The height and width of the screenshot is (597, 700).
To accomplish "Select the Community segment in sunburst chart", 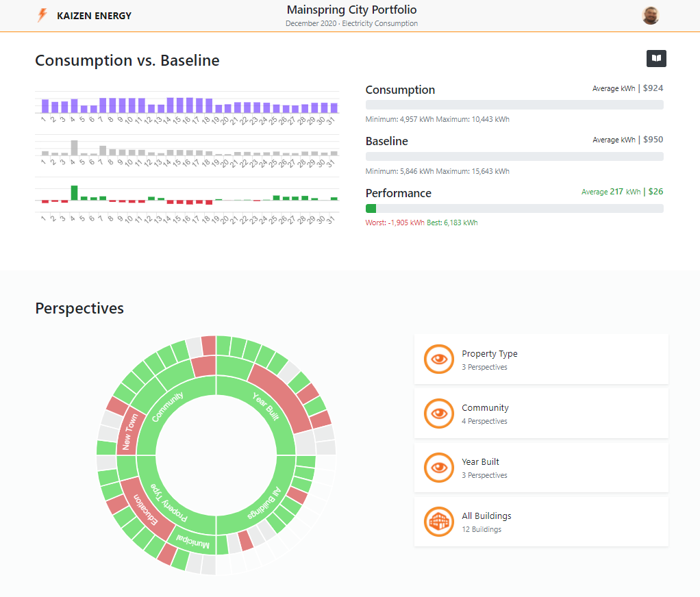I will (x=168, y=408).
